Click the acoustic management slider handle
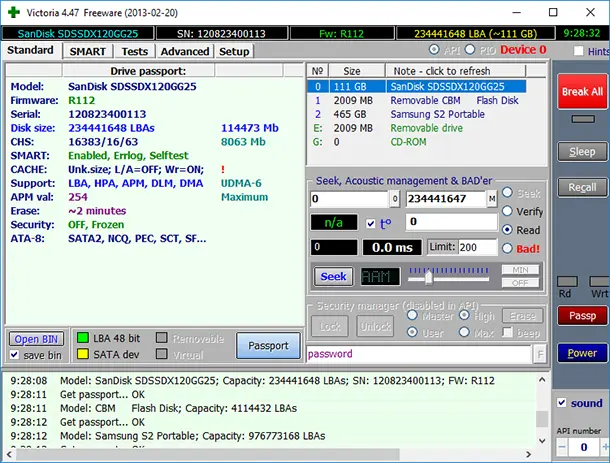Viewport: 610px width, 463px height. [428, 278]
